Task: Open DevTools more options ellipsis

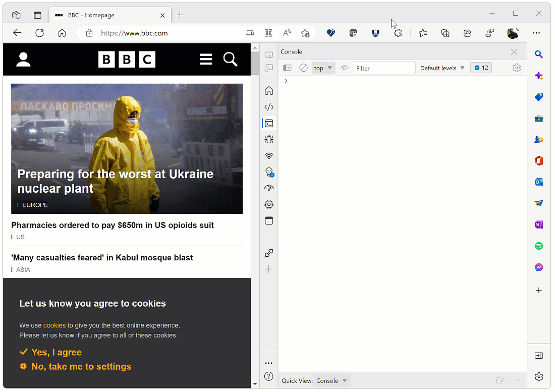Action: click(x=268, y=363)
